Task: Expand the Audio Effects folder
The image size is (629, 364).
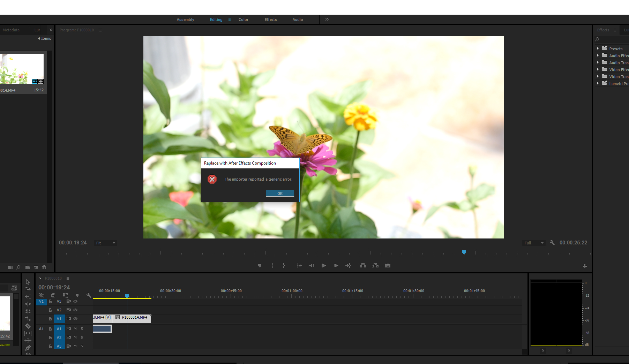Action: (598, 55)
